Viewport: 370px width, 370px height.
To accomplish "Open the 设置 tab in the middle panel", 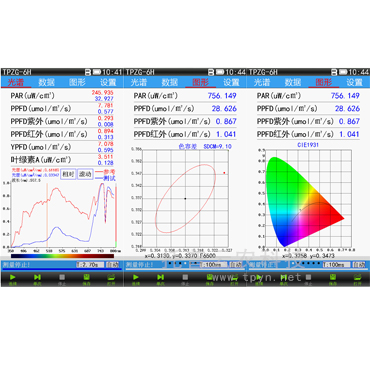I will coord(231,82).
